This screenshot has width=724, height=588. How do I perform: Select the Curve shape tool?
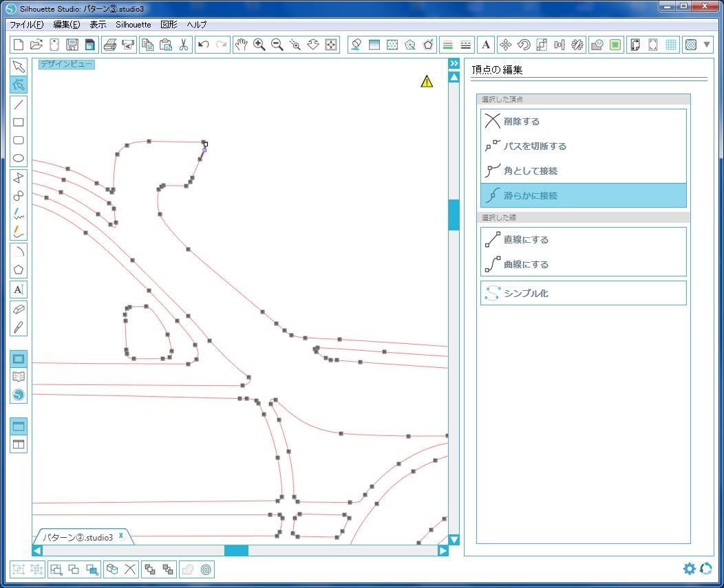(19, 196)
